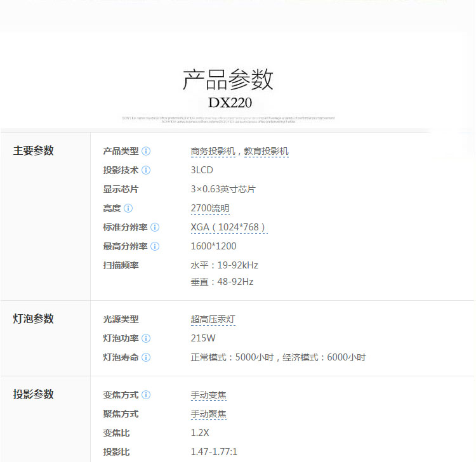The width and height of the screenshot is (476, 462).
Task: Click the 手动变焦 link
Action: click(209, 395)
